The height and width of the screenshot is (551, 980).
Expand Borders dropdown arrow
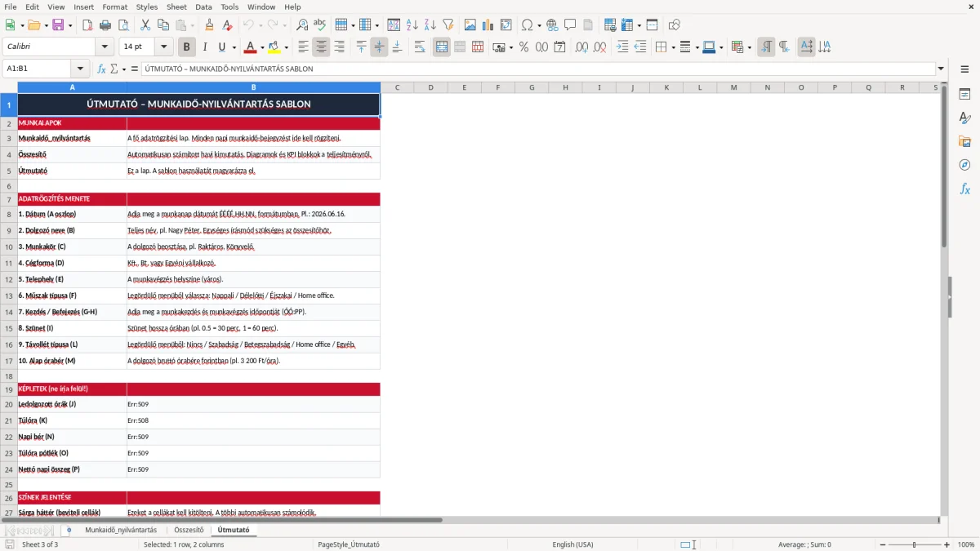coord(673,47)
